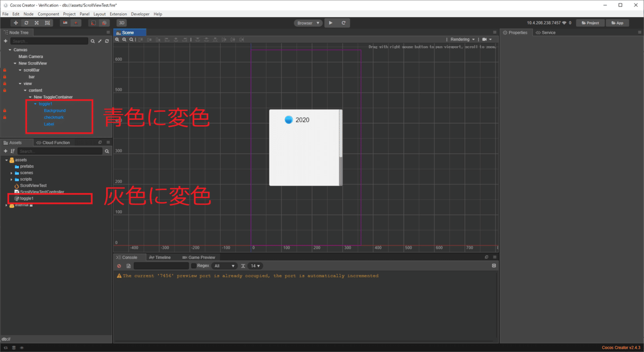Open the Component menu

tap(48, 14)
